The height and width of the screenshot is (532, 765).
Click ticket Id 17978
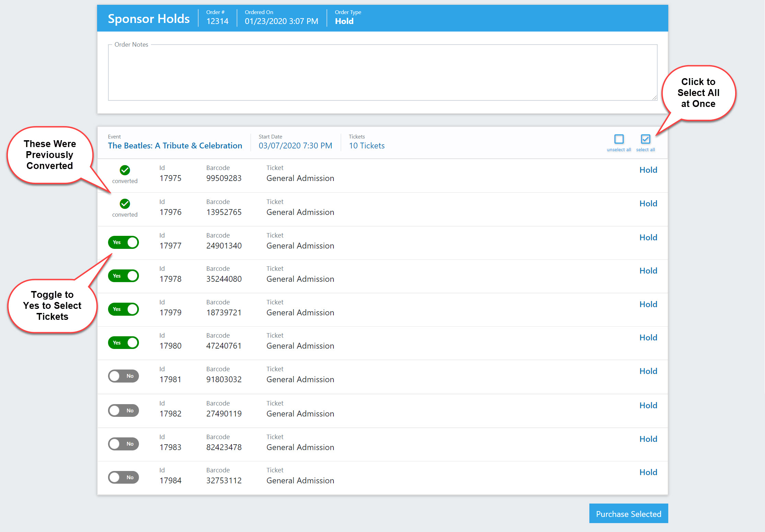tap(170, 279)
